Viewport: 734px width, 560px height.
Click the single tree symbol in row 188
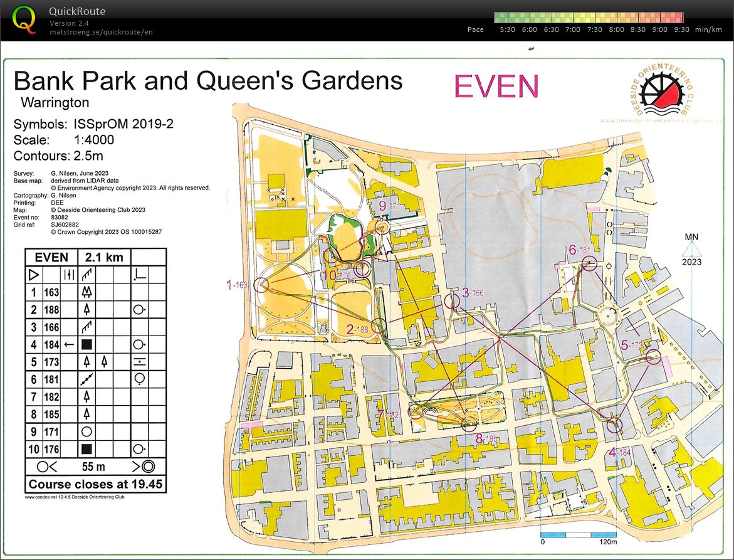click(x=87, y=310)
